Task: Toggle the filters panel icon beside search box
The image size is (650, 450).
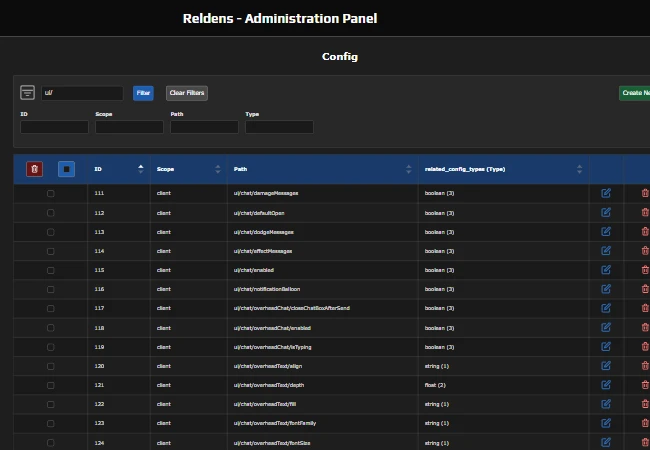Action: (27, 92)
